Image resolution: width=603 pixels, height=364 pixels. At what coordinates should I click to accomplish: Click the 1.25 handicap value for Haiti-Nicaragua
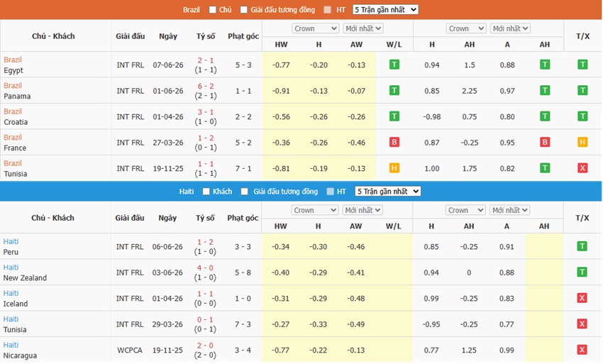point(468,350)
